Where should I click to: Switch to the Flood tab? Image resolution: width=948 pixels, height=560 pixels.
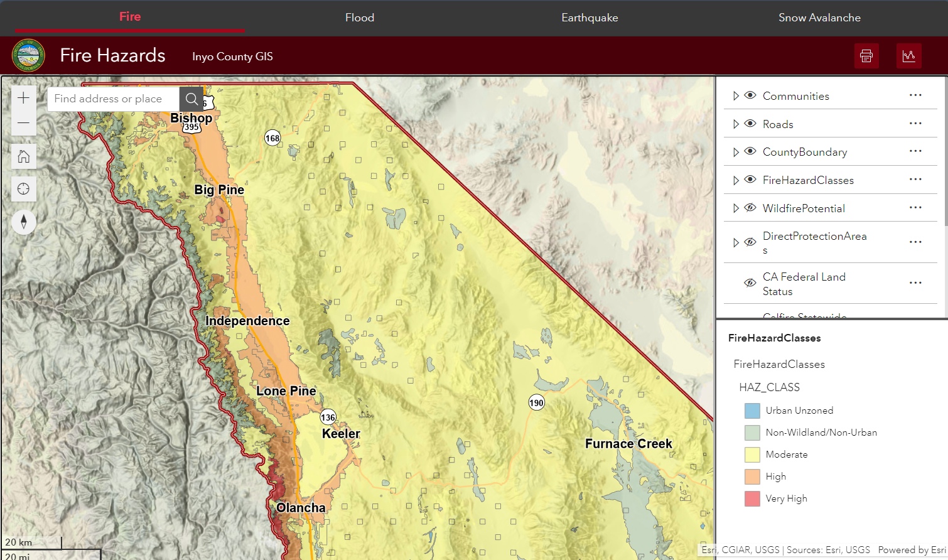click(x=360, y=18)
